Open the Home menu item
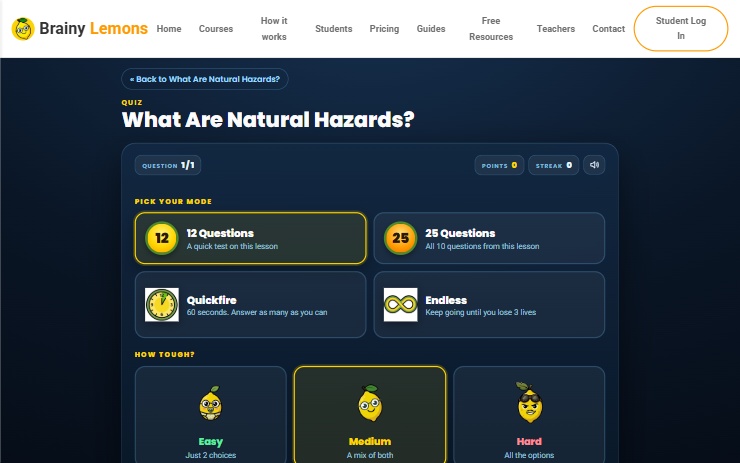The image size is (740, 463). pyautogui.click(x=169, y=29)
